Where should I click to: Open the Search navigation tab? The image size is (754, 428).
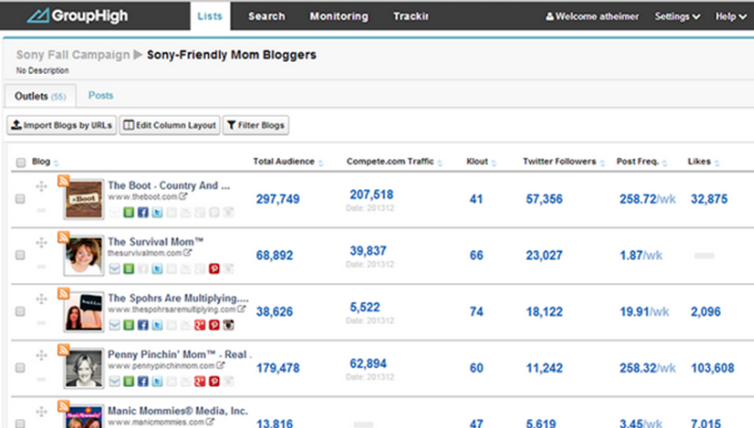tap(267, 16)
